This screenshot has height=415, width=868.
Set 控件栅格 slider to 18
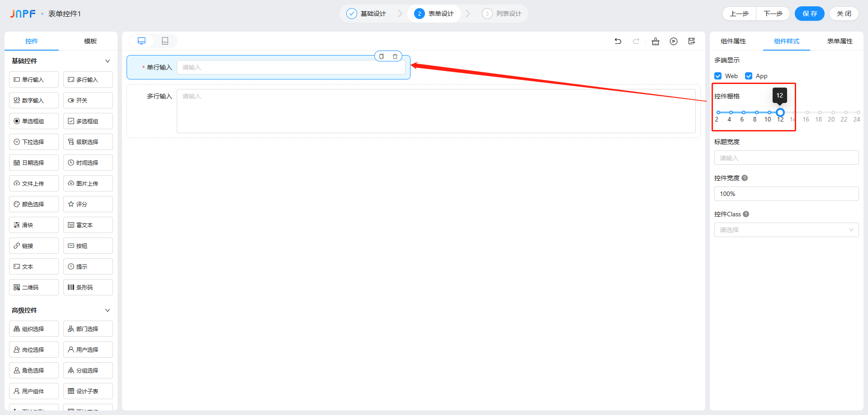(x=820, y=112)
